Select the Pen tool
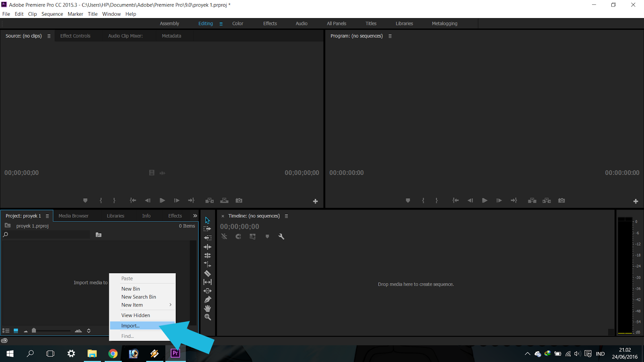The width and height of the screenshot is (644, 362). click(x=207, y=300)
